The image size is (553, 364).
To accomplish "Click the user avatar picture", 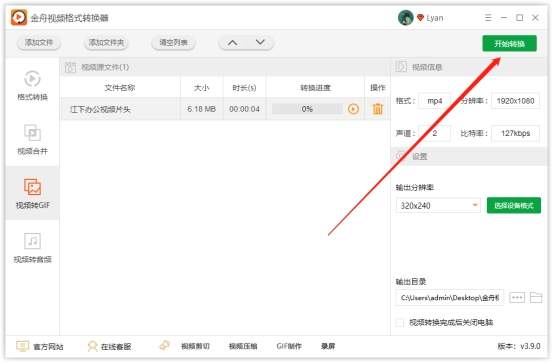I will pyautogui.click(x=406, y=17).
